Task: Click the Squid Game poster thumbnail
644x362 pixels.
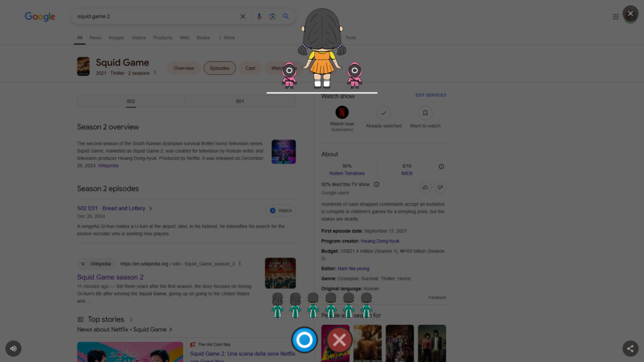Action: coord(83,67)
